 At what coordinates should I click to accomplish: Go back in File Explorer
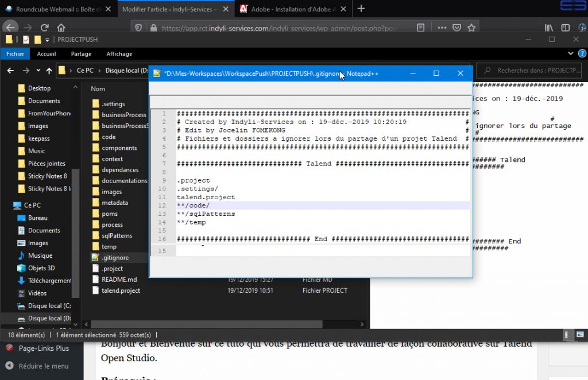[x=10, y=71]
